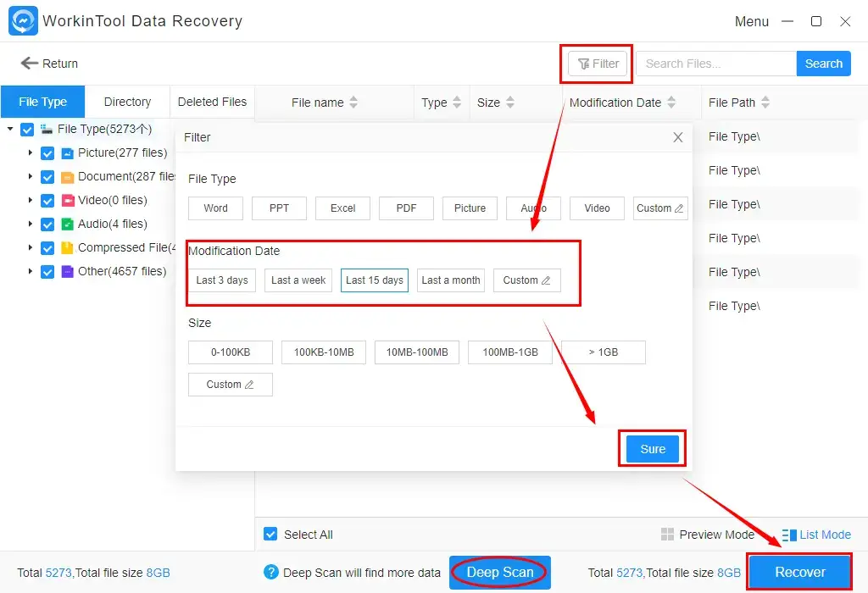Click the blue Picture category icon

point(68,153)
